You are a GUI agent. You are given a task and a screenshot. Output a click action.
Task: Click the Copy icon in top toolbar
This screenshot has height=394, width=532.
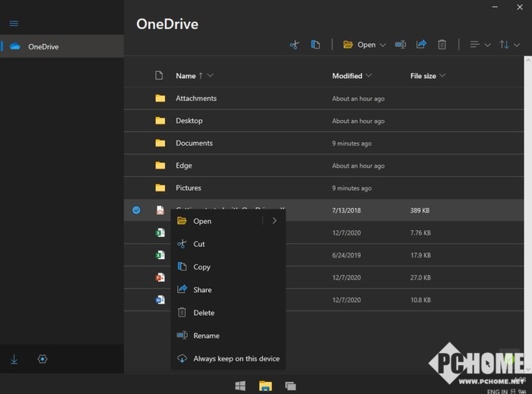click(x=315, y=45)
